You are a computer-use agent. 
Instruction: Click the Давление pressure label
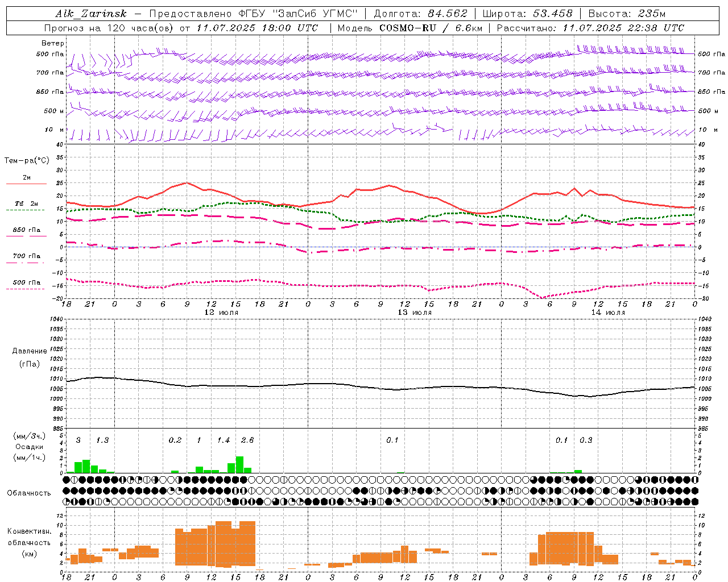[x=30, y=351]
